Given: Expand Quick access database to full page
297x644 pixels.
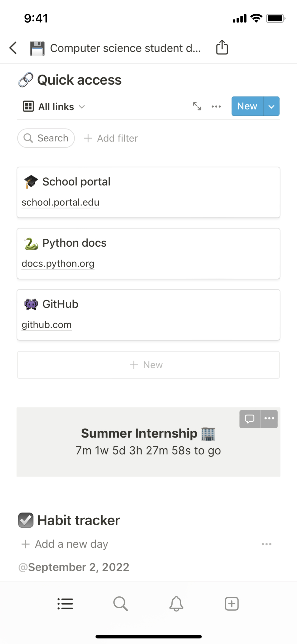Looking at the screenshot, I should point(197,106).
